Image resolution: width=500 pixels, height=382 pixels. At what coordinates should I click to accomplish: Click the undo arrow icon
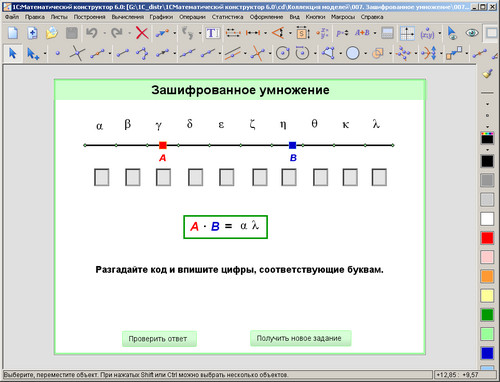point(92,33)
